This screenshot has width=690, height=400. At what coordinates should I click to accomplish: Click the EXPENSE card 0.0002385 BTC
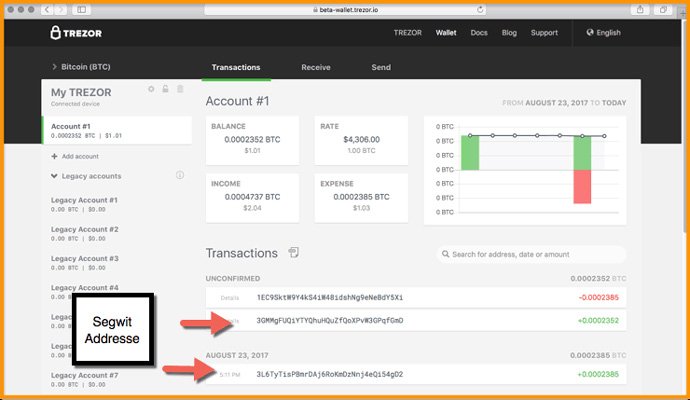pyautogui.click(x=361, y=198)
